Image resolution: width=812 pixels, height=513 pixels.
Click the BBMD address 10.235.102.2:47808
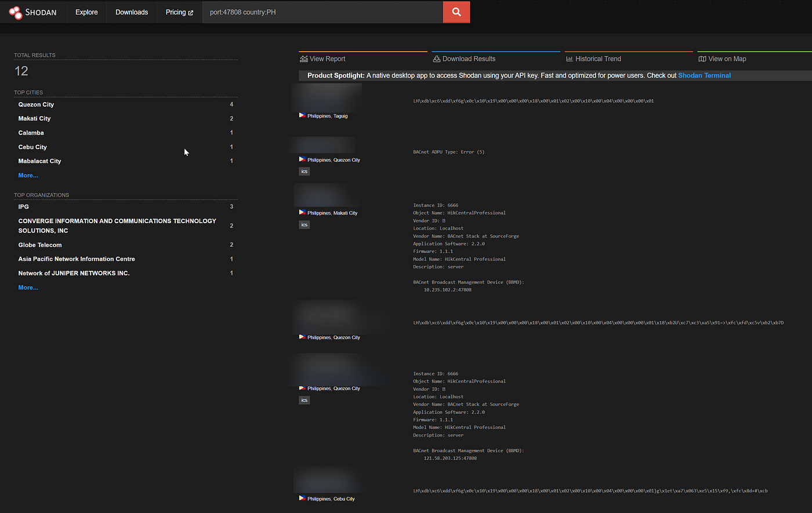[447, 290]
